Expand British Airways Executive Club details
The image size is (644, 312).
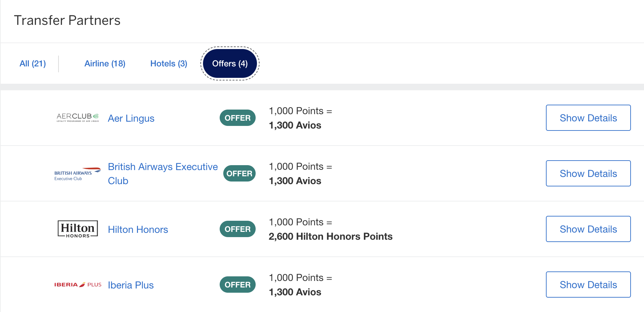pos(588,173)
